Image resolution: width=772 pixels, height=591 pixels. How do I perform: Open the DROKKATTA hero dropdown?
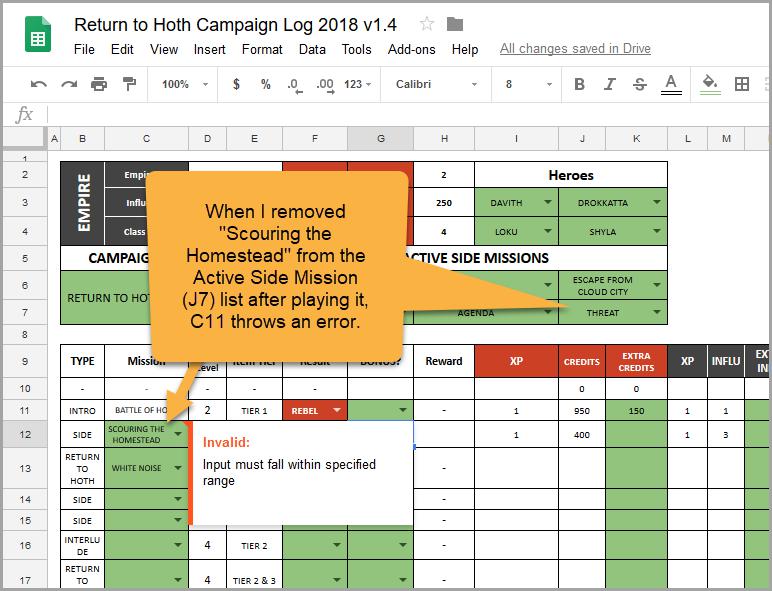coord(657,202)
